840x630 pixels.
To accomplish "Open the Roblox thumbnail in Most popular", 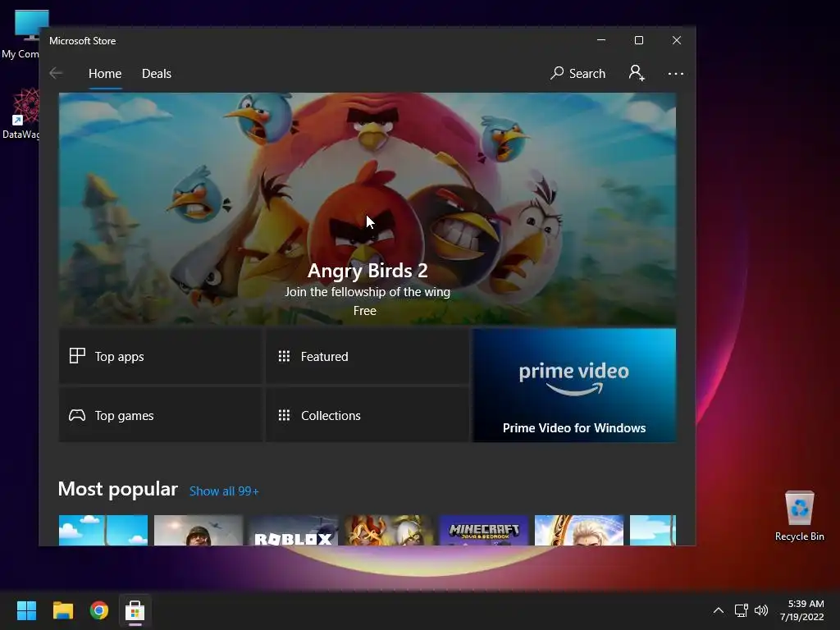I will 294,531.
